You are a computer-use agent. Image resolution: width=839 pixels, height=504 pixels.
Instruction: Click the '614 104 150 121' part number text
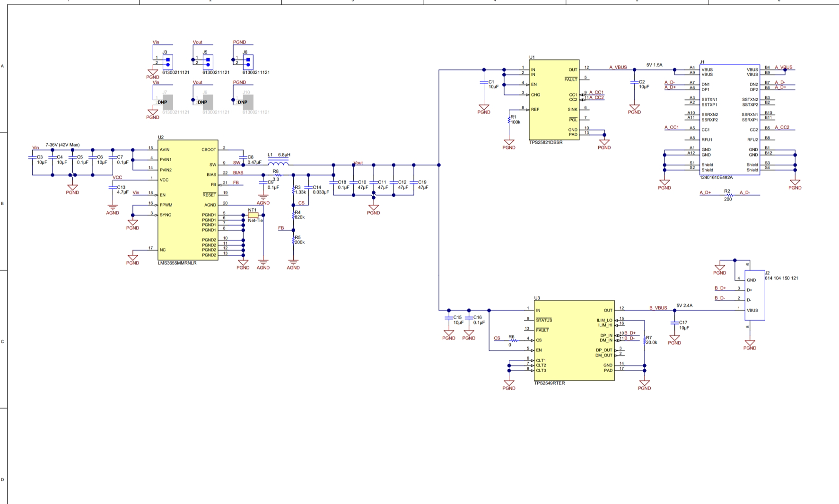pos(781,278)
